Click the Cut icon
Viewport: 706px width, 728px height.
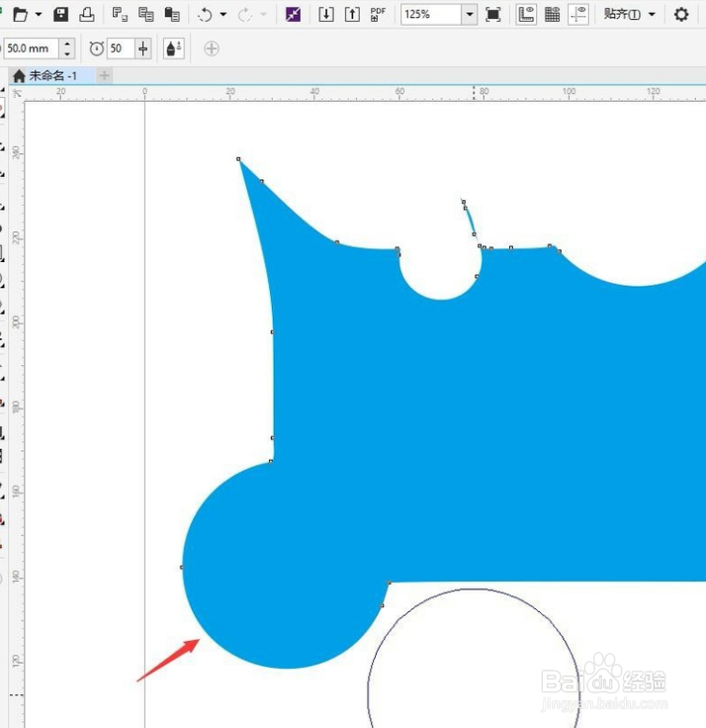coord(121,15)
